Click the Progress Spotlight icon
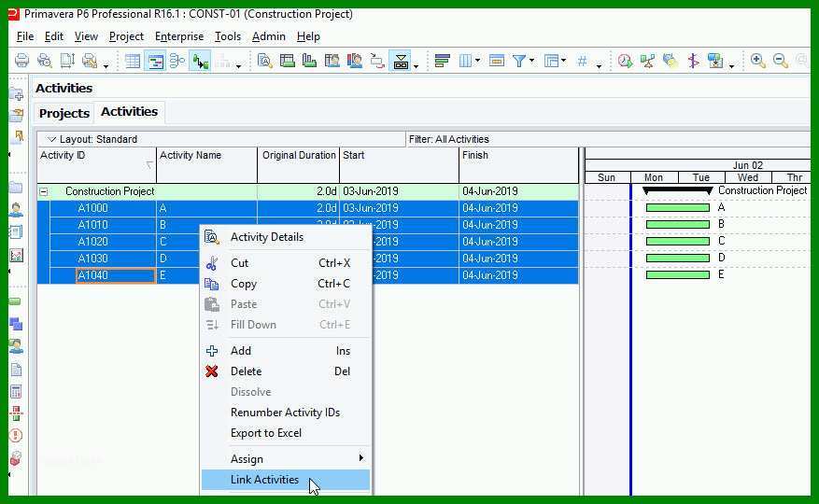Screen dimensions: 819x504 click(671, 61)
